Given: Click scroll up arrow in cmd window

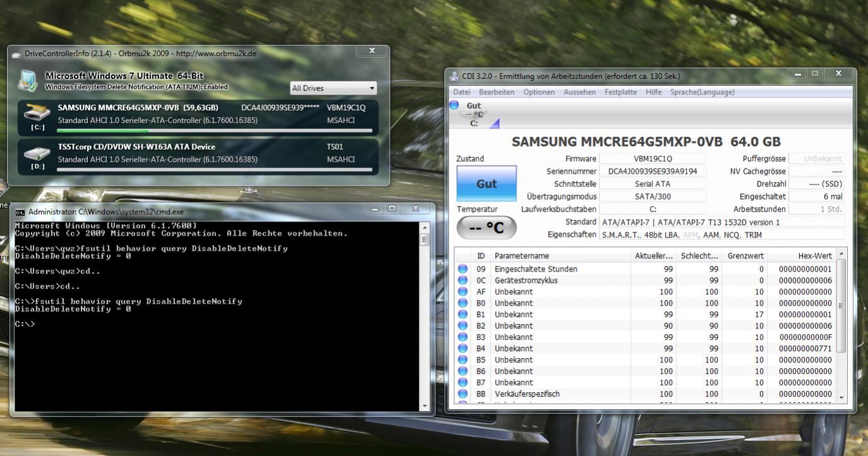Looking at the screenshot, I should point(425,227).
